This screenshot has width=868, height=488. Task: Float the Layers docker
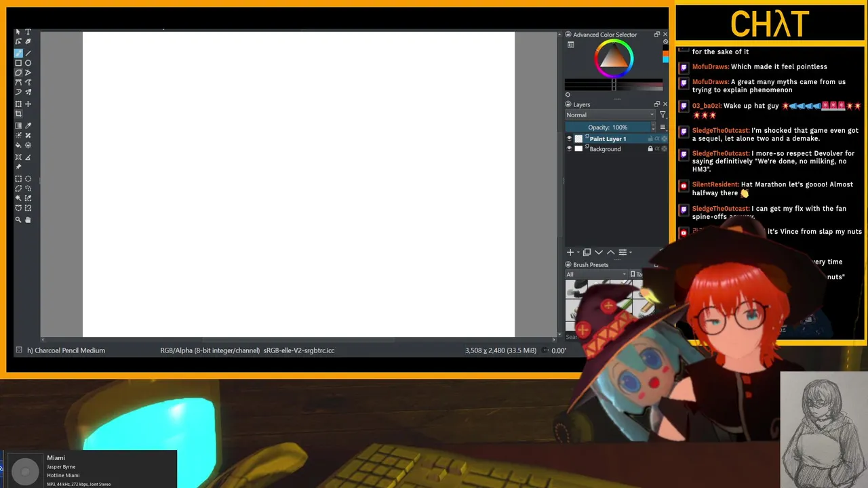pyautogui.click(x=656, y=104)
